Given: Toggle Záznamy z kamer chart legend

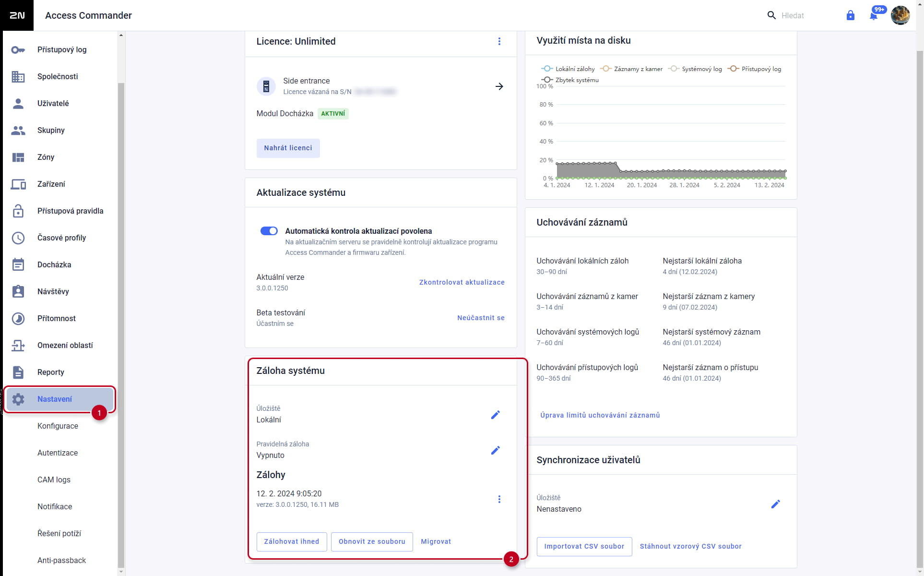Looking at the screenshot, I should tap(632, 69).
